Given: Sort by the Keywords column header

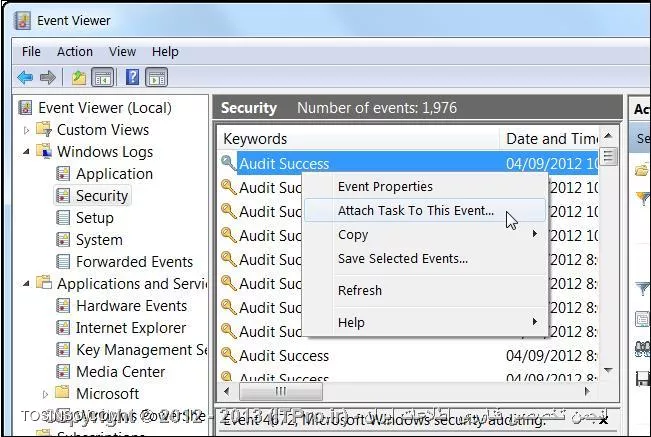Looking at the screenshot, I should [x=358, y=139].
